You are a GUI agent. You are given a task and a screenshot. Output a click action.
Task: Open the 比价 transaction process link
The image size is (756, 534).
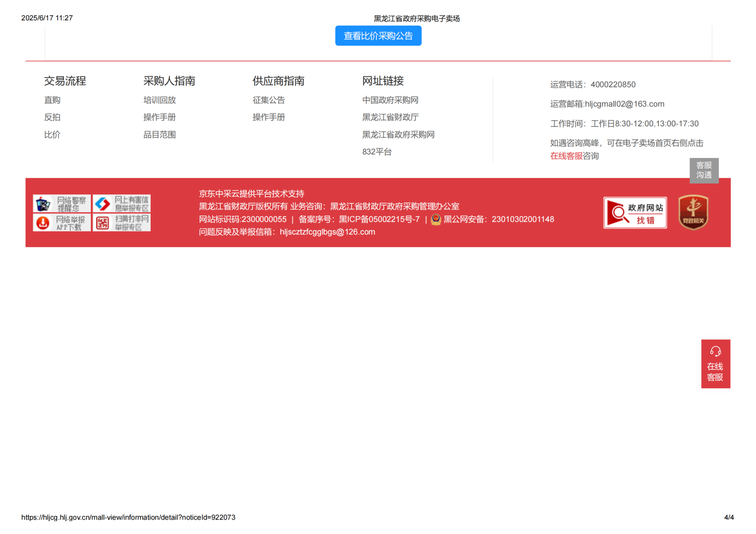(52, 135)
